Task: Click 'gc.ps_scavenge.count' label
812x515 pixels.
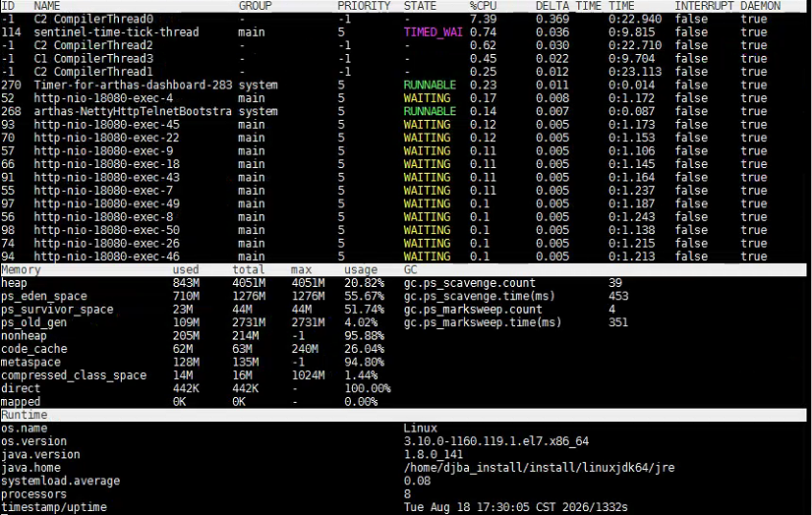Action: 470,283
